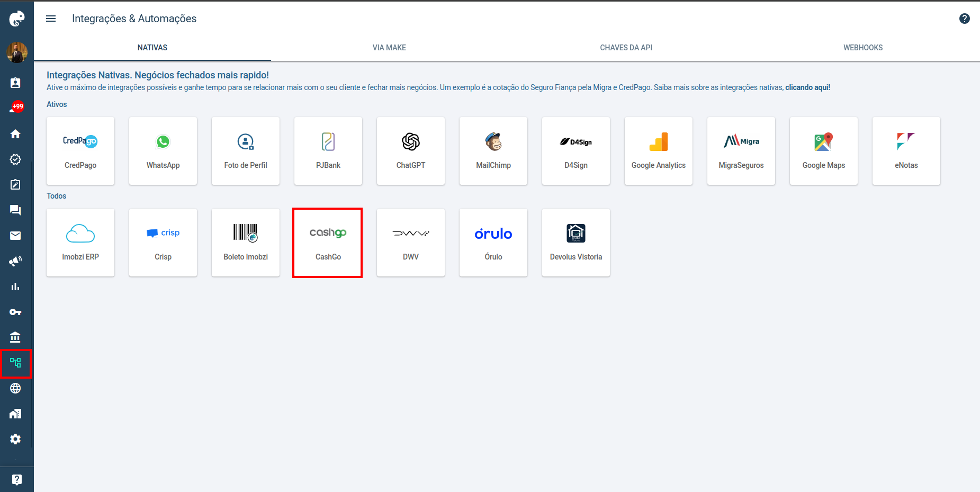Open the CredPago integration card
The width and height of the screenshot is (980, 492).
click(x=80, y=151)
